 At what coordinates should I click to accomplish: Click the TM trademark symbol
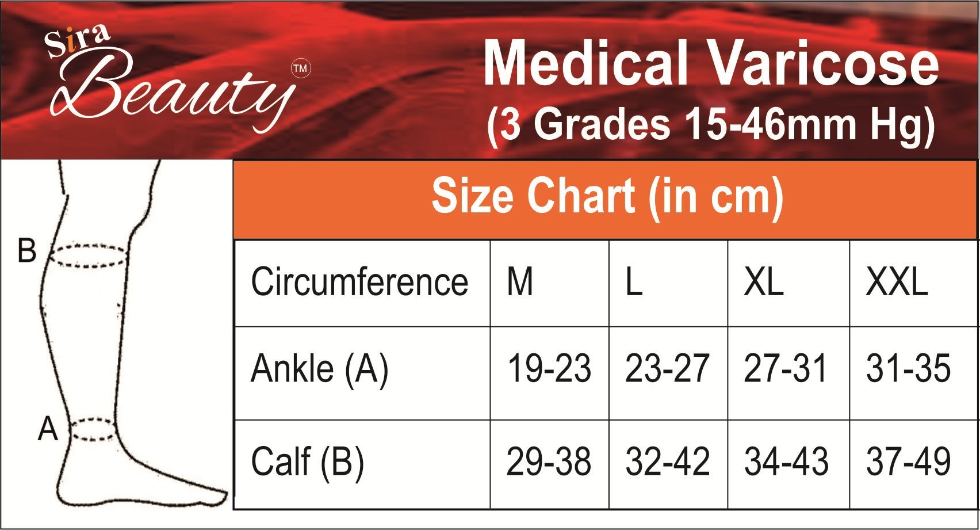tap(301, 69)
